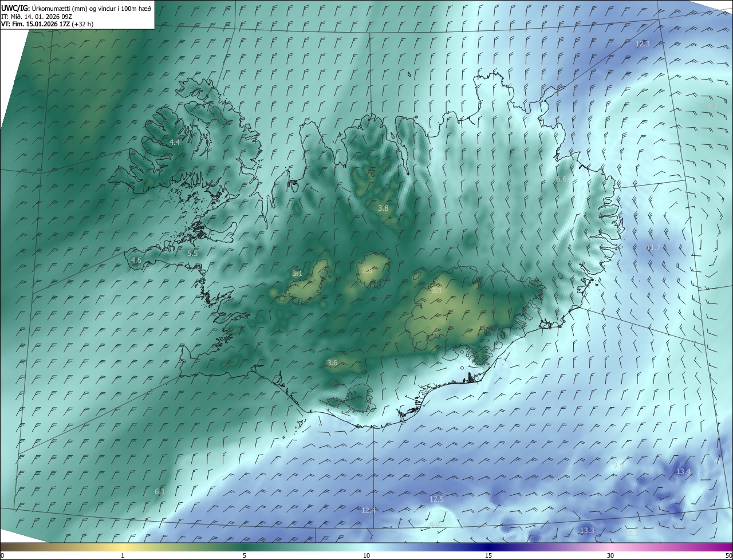The height and width of the screenshot is (560, 733).
Task: Select the 5.5 value label on the map
Action: point(192,253)
